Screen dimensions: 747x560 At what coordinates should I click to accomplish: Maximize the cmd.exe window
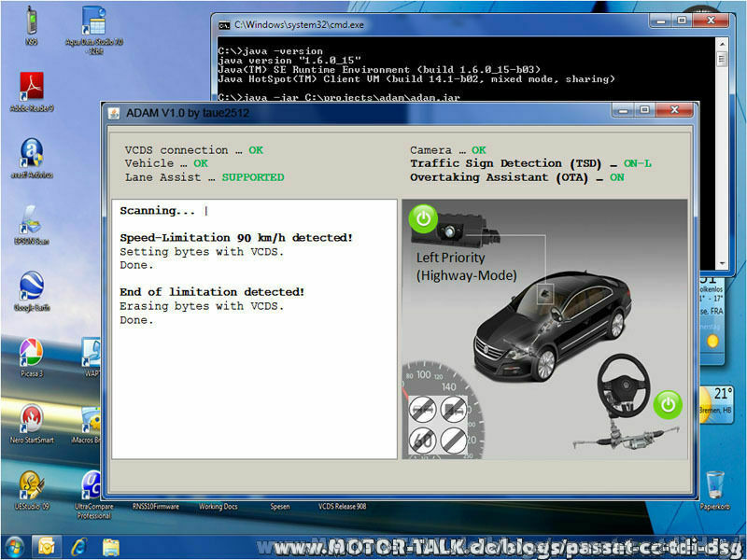(682, 21)
